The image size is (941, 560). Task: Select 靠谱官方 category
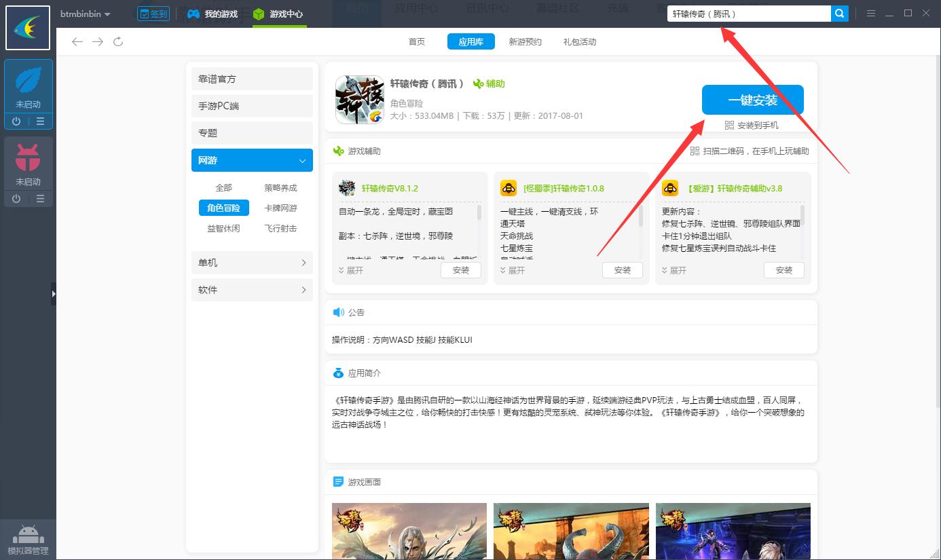(252, 79)
